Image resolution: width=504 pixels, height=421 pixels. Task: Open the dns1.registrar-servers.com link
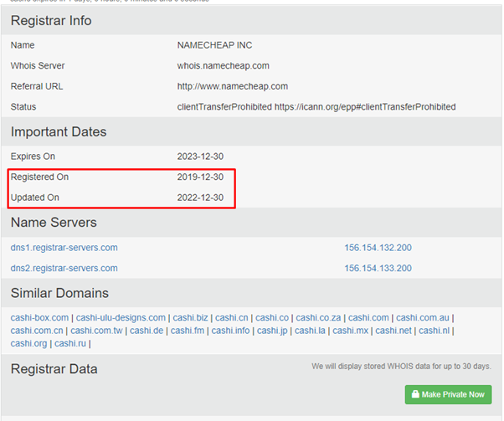[64, 248]
